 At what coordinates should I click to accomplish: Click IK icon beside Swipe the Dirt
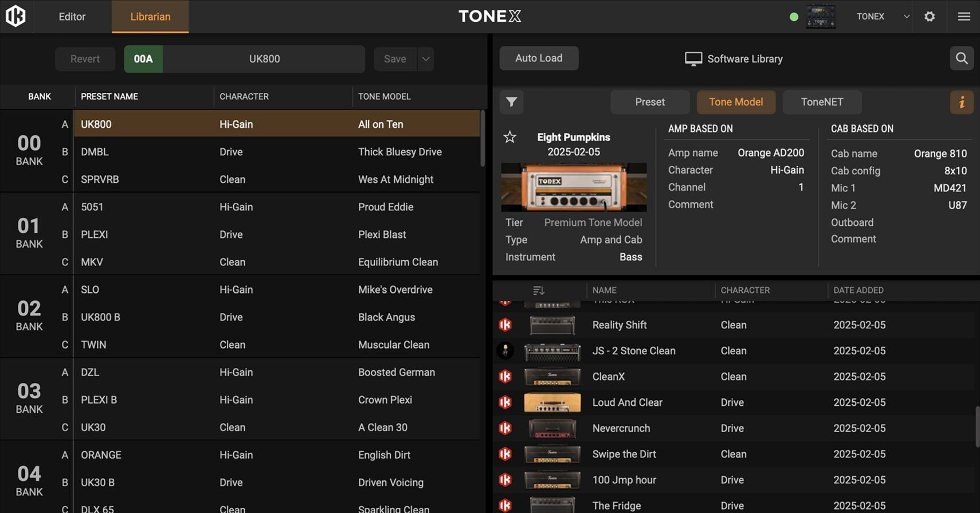tap(505, 454)
